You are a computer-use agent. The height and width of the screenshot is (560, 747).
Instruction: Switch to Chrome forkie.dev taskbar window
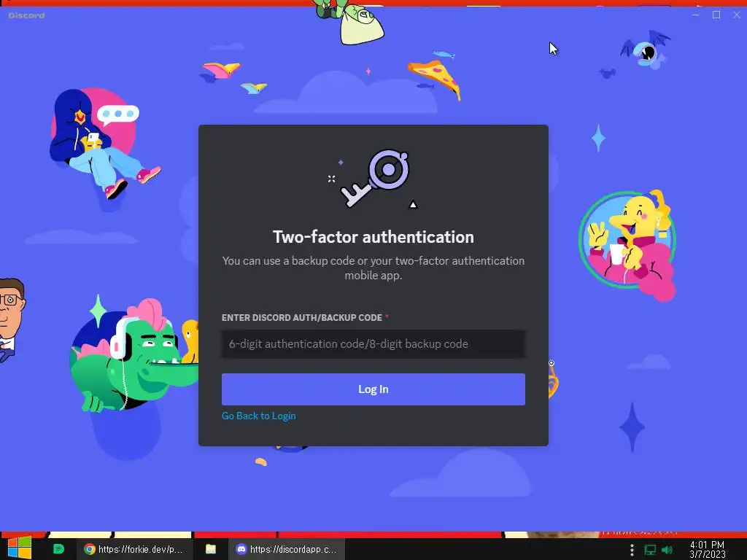coord(134,549)
